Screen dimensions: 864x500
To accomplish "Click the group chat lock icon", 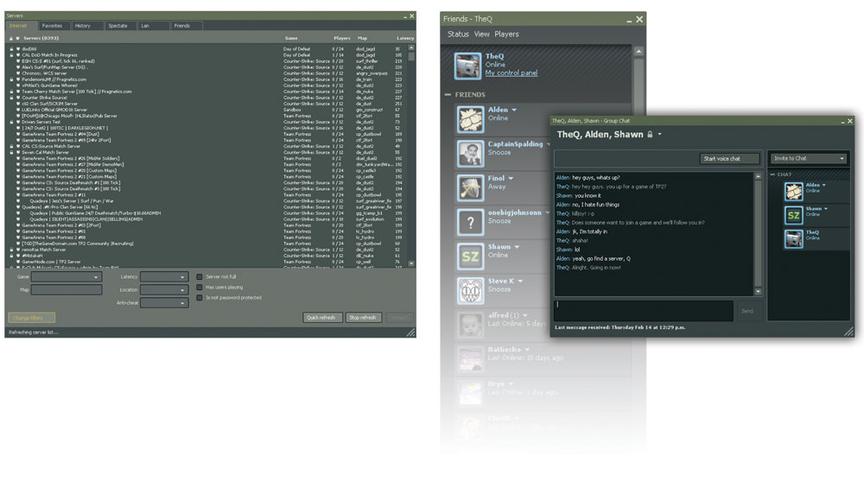I will coord(650,135).
